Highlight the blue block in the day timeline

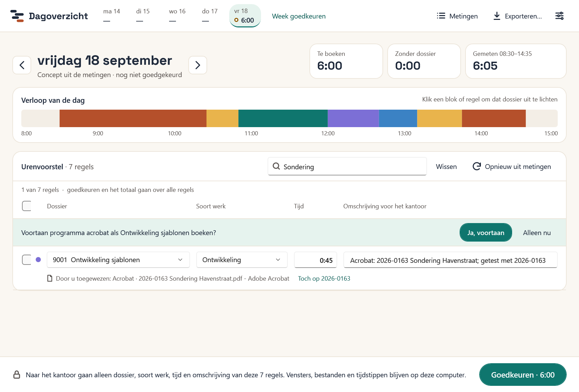398,118
